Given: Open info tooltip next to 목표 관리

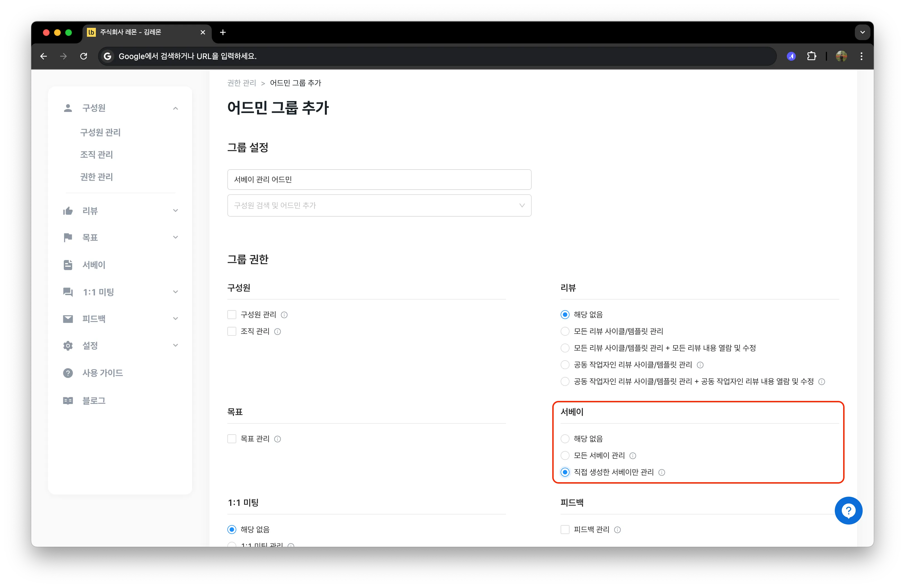Looking at the screenshot, I should pos(278,439).
